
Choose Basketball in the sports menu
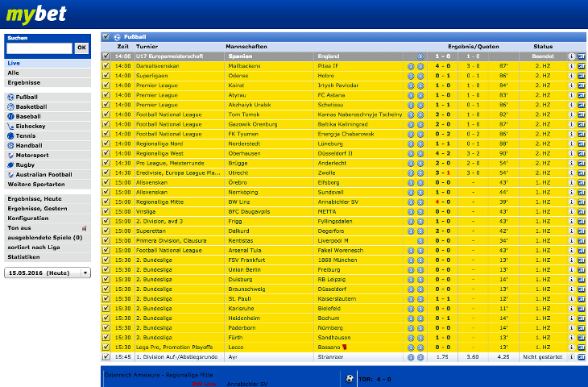[x=48, y=106]
